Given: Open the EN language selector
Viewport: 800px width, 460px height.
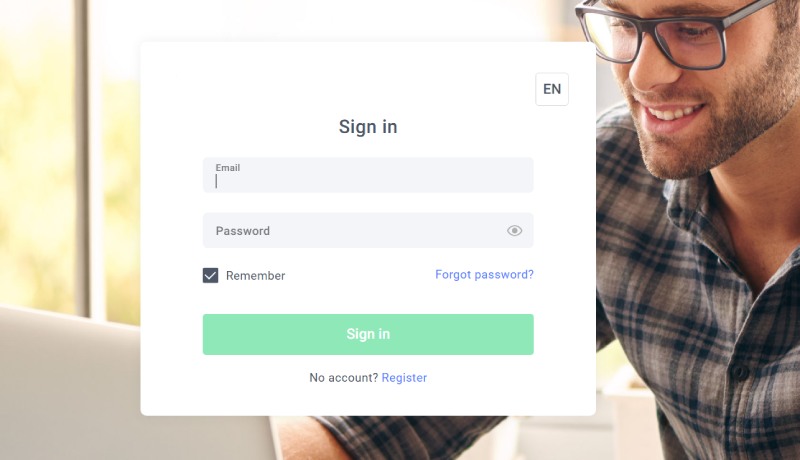Looking at the screenshot, I should coord(552,89).
